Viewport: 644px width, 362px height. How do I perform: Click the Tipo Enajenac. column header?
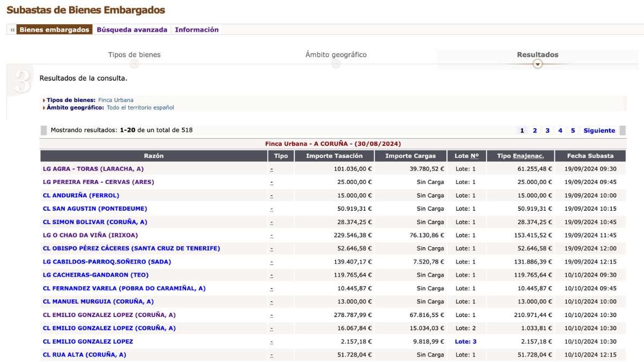pos(521,156)
